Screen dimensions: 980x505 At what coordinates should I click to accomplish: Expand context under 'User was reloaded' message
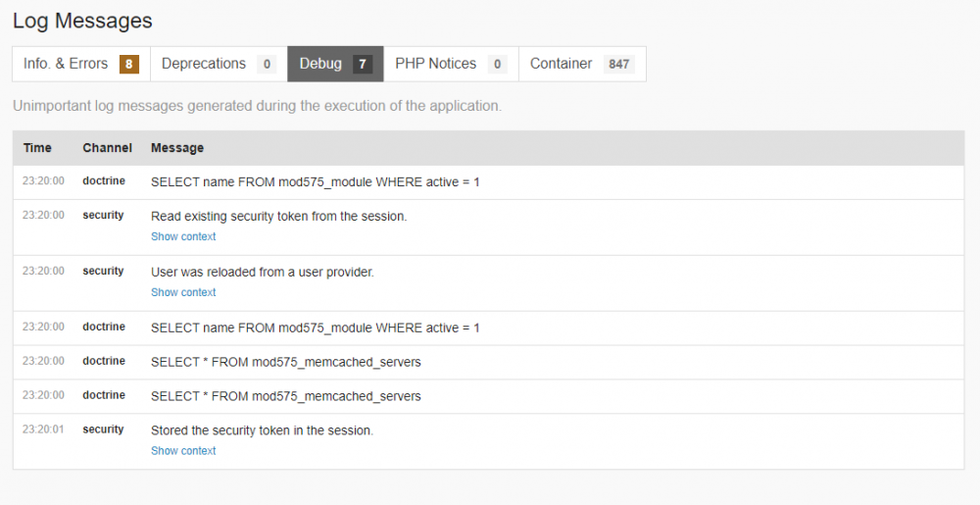coord(183,292)
